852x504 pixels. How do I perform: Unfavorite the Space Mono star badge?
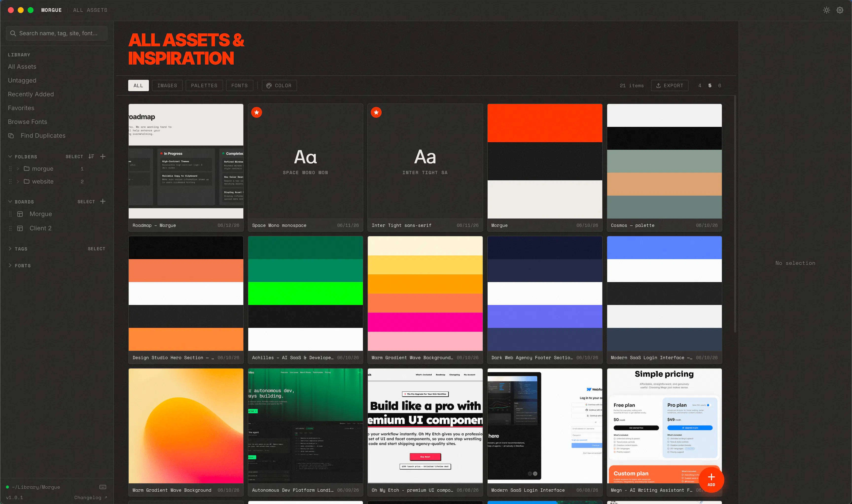pos(257,112)
